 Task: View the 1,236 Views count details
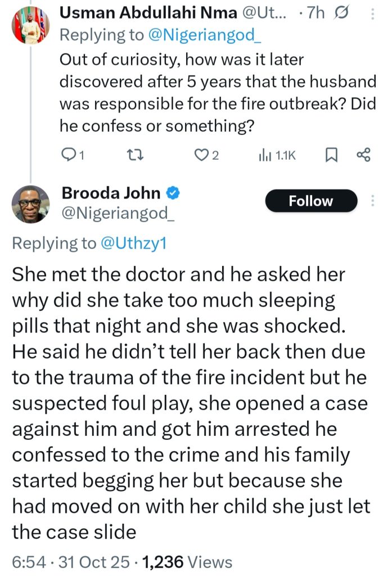(x=187, y=561)
